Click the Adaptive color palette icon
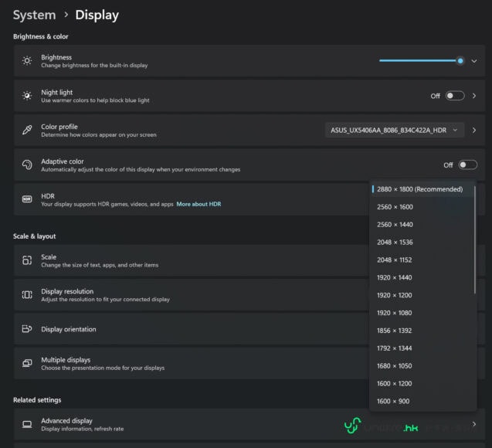Screen dimensions: 492x448 27,165
